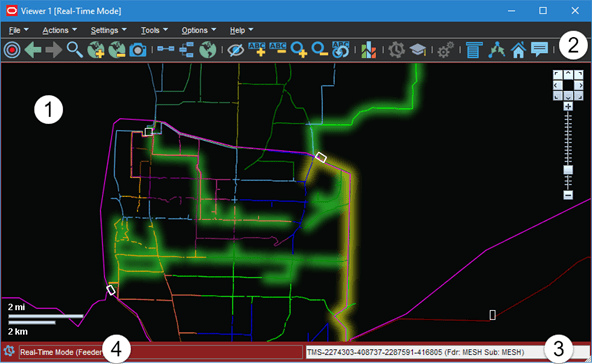Screen dimensions: 592x364
Task: Click the globe with plus icon
Action: click(x=96, y=50)
